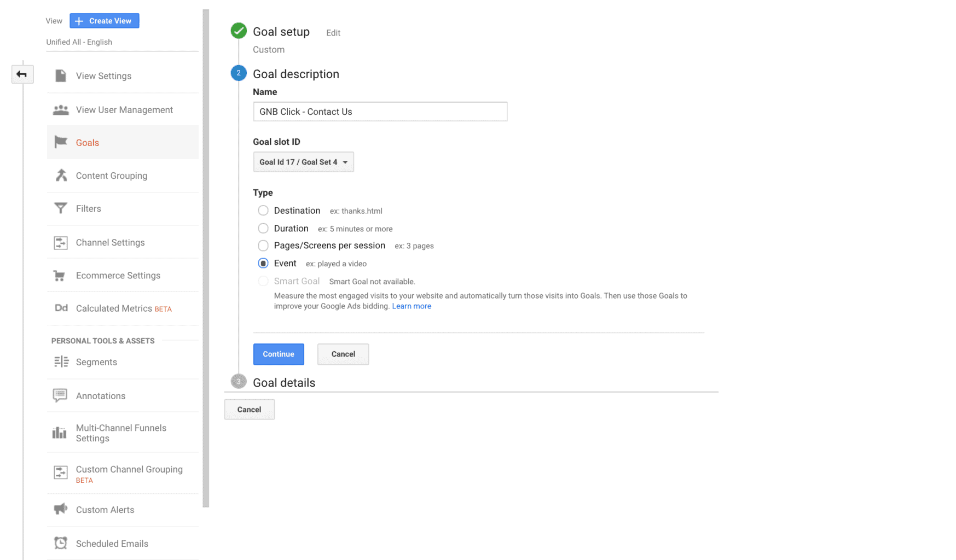
Task: Open the Goal slot ID dropdown
Action: coord(303,162)
